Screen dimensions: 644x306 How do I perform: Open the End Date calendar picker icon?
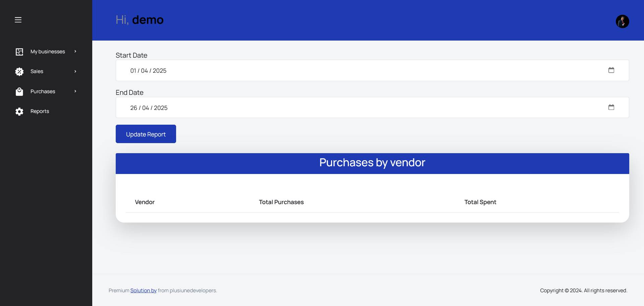pos(611,107)
